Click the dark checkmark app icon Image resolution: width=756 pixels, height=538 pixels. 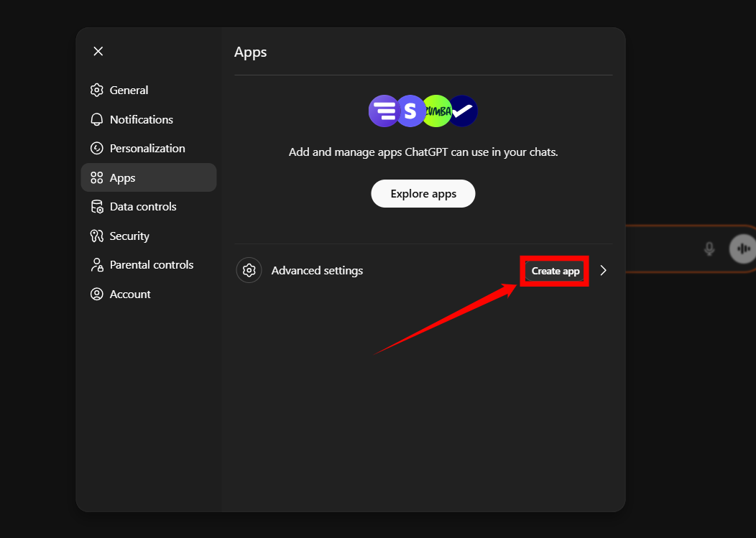[462, 111]
